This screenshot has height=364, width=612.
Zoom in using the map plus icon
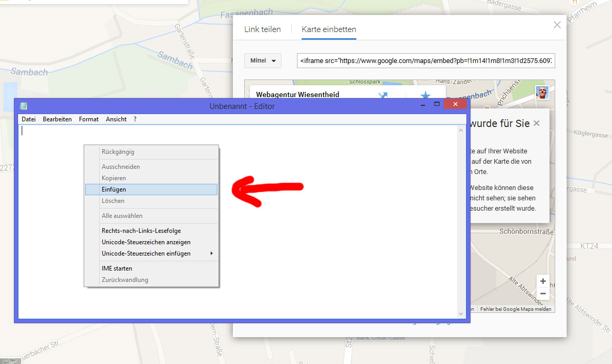pyautogui.click(x=543, y=281)
